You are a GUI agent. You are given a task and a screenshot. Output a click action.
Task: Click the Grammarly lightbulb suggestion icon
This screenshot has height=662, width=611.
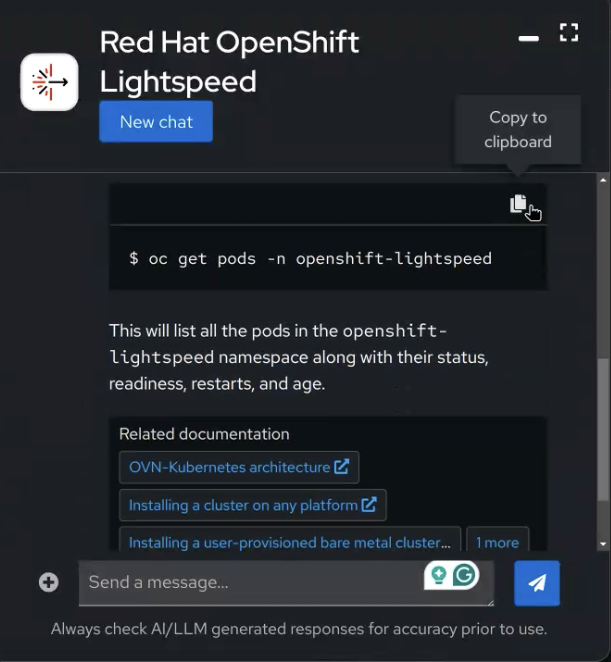pos(438,575)
